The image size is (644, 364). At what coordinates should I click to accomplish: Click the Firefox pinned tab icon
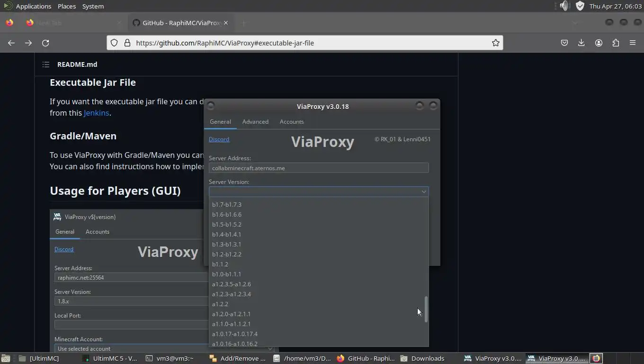click(x=9, y=23)
